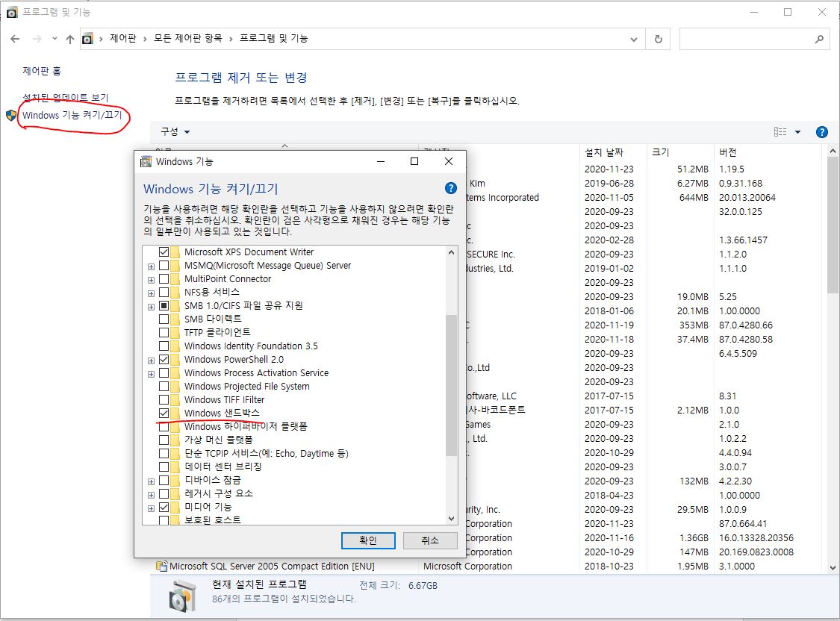Expand 디바이스 잠금 tree node
This screenshot has width=840, height=621.
tap(151, 481)
